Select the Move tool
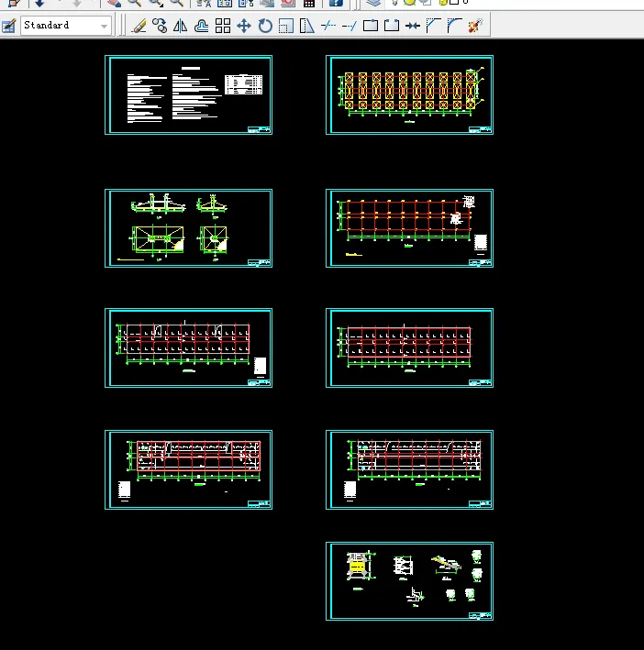 (244, 26)
